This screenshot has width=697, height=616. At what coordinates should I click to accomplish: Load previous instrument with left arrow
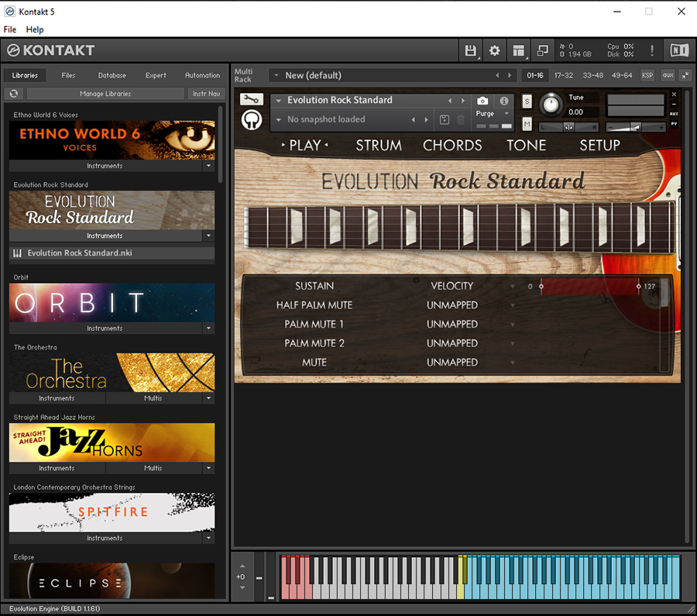click(450, 101)
